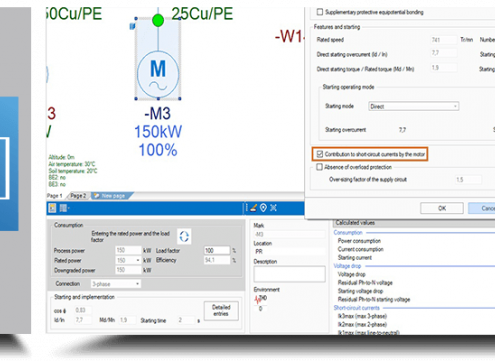The width and height of the screenshot is (495, 361).
Task: Click the Md/Mn field in Starting section
Action: pos(127,320)
